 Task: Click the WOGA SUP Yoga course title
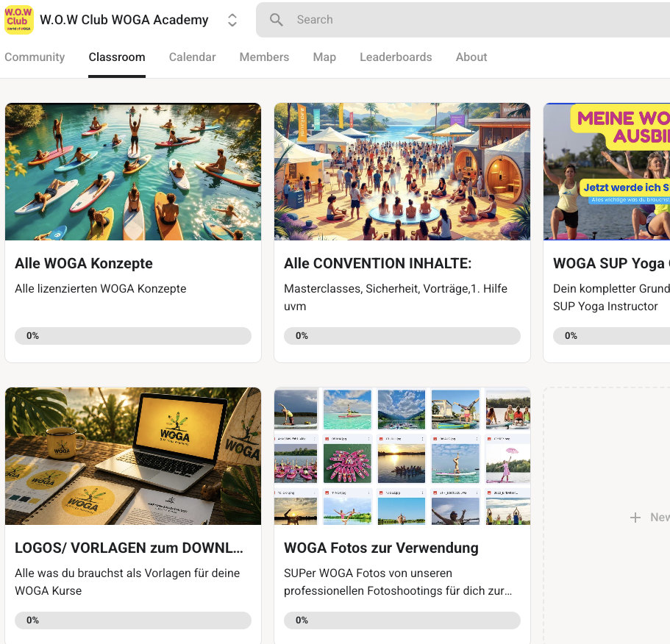[611, 263]
